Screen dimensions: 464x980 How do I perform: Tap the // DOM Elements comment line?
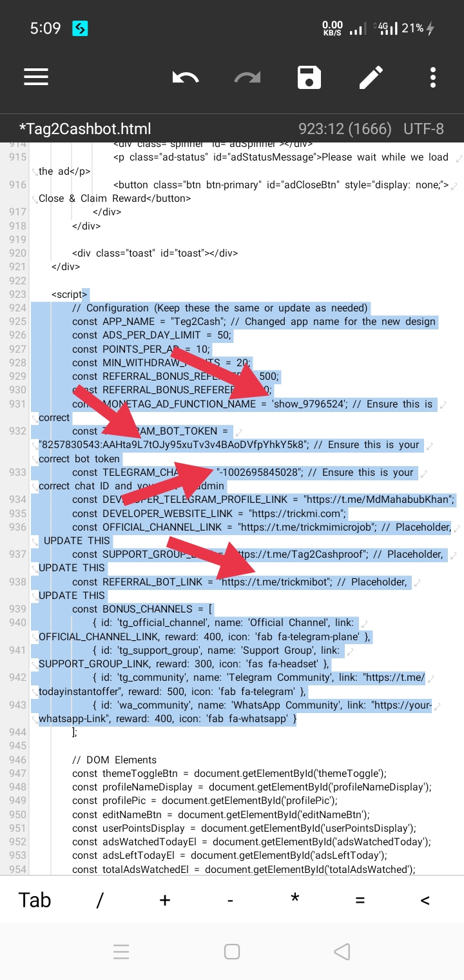point(114,760)
